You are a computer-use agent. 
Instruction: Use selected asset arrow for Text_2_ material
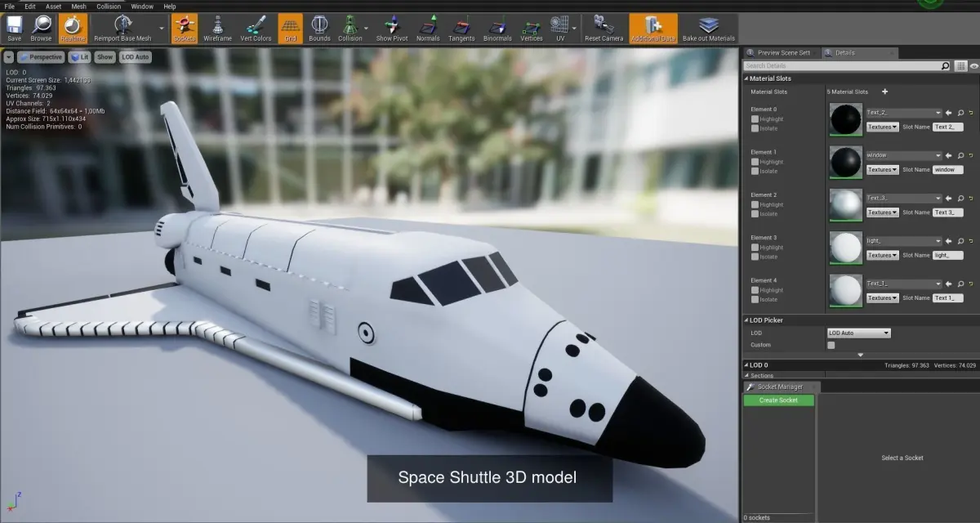pos(949,113)
